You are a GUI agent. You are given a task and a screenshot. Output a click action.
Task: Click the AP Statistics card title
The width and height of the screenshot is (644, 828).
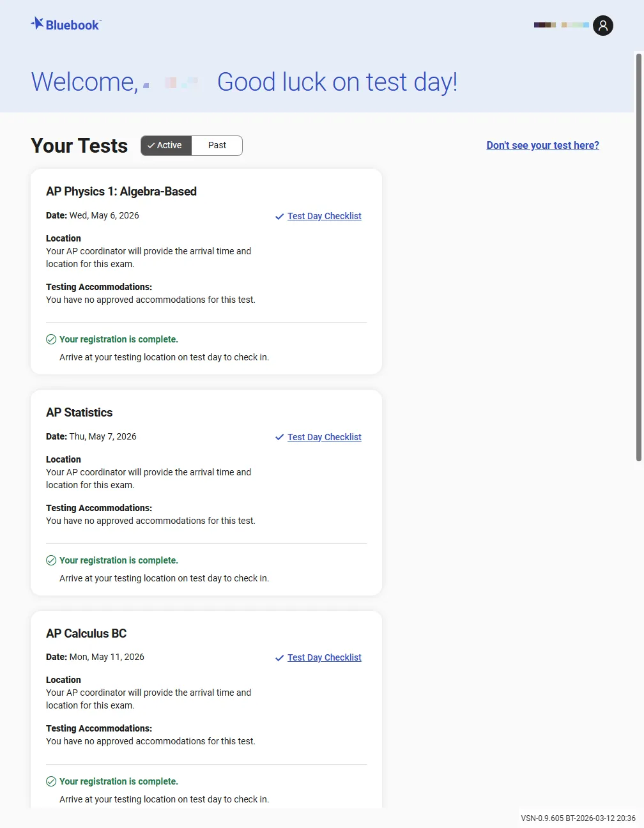click(79, 413)
